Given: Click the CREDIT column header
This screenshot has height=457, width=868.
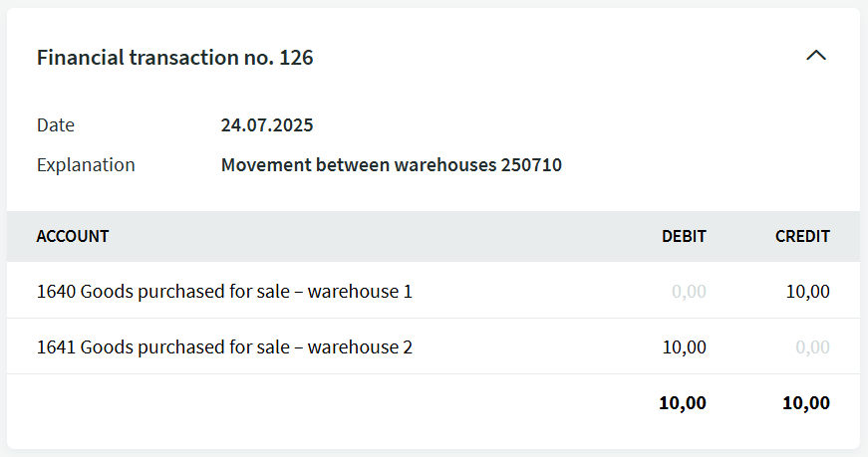Looking at the screenshot, I should click(x=802, y=237).
